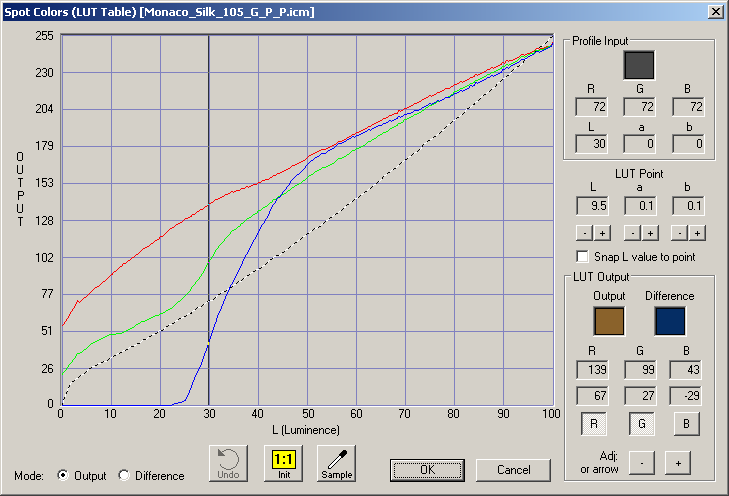Select the eyedropper Sample tool
This screenshot has width=729, height=496.
coord(337,463)
